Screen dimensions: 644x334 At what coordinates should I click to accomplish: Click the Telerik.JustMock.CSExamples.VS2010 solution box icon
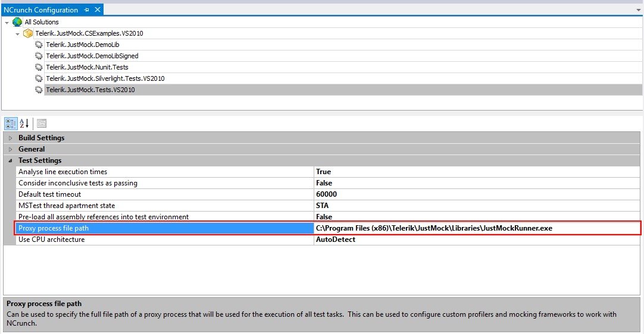pyautogui.click(x=28, y=33)
